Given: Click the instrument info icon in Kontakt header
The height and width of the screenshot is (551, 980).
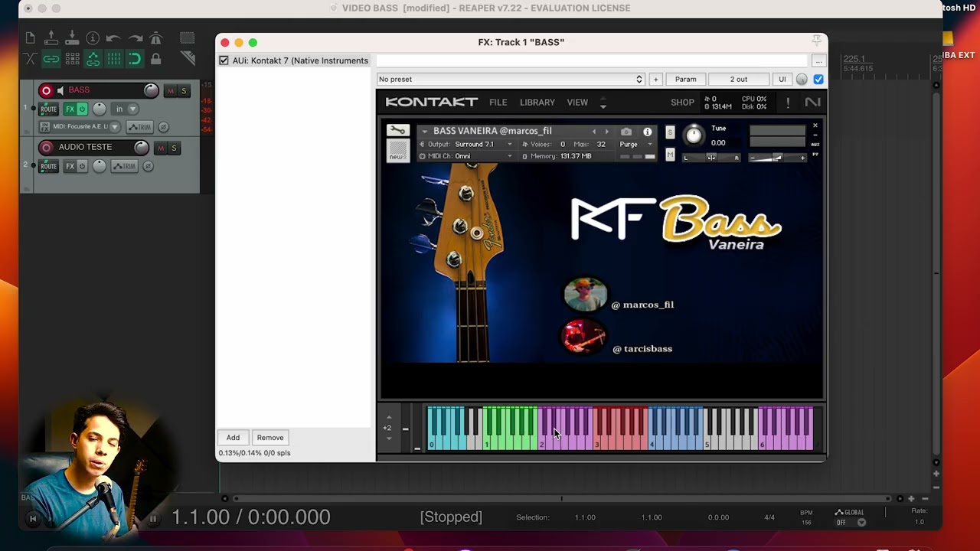Looking at the screenshot, I should click(648, 132).
